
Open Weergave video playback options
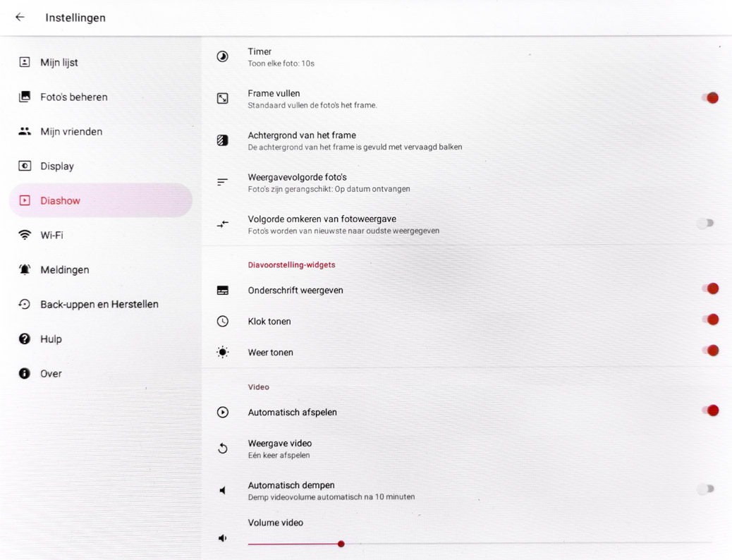[279, 449]
